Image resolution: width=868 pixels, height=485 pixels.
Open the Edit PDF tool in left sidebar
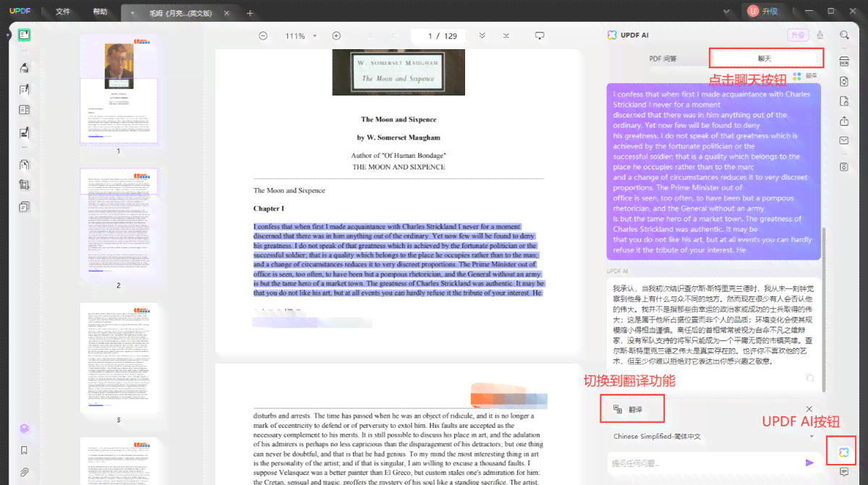click(24, 90)
